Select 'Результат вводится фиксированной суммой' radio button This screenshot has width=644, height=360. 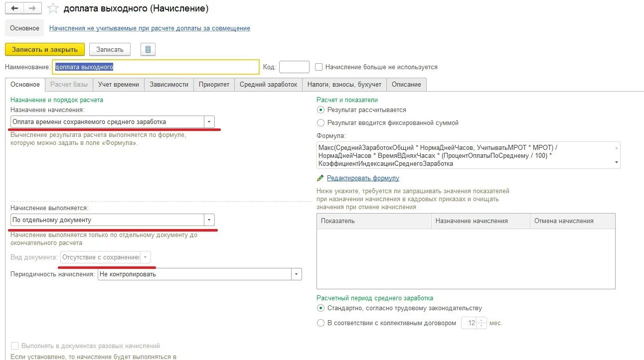pos(321,122)
